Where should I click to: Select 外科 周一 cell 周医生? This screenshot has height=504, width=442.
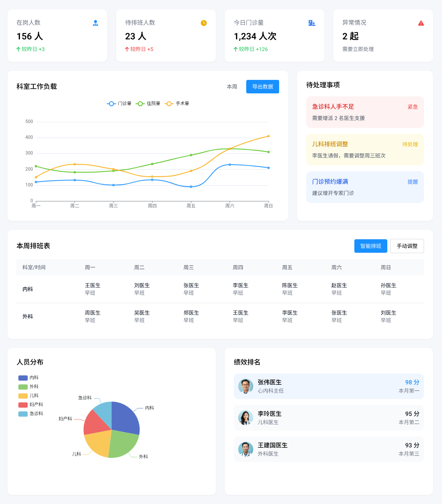[x=93, y=316]
